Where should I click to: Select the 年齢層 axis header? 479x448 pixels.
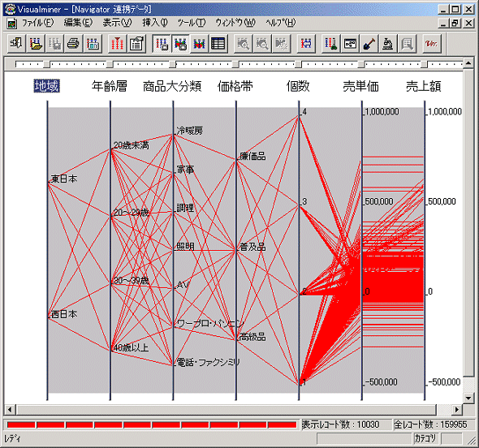coord(110,86)
